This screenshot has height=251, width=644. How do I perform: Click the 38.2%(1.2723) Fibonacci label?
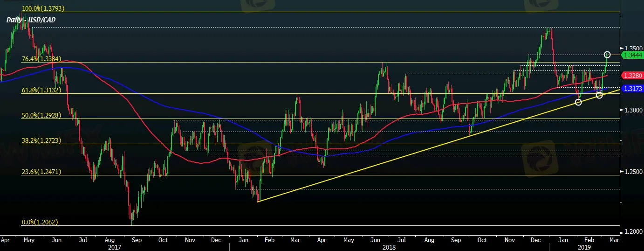coord(41,140)
